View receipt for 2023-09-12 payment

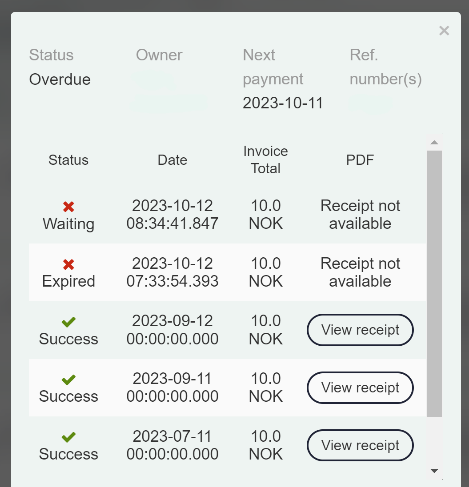[x=360, y=330]
